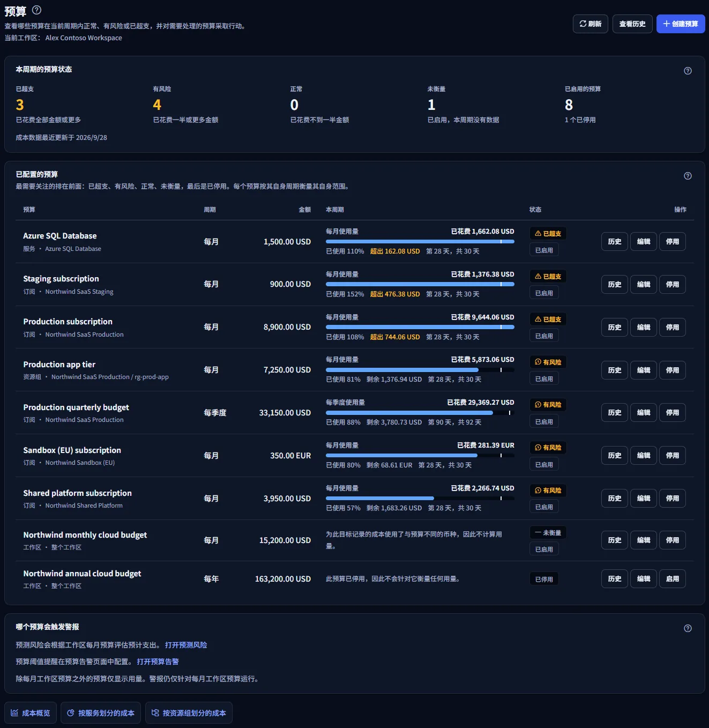View 历史 for Northwind monthly cloud budget

615,540
